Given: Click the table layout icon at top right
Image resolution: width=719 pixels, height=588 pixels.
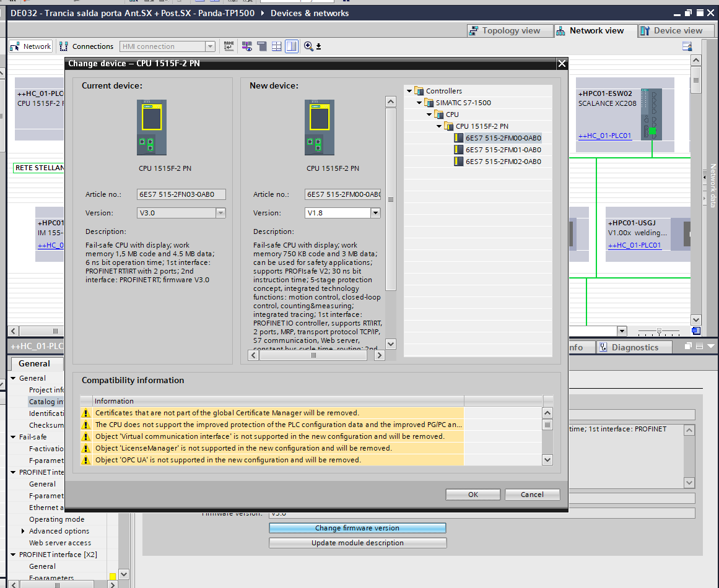Looking at the screenshot, I should 687,46.
